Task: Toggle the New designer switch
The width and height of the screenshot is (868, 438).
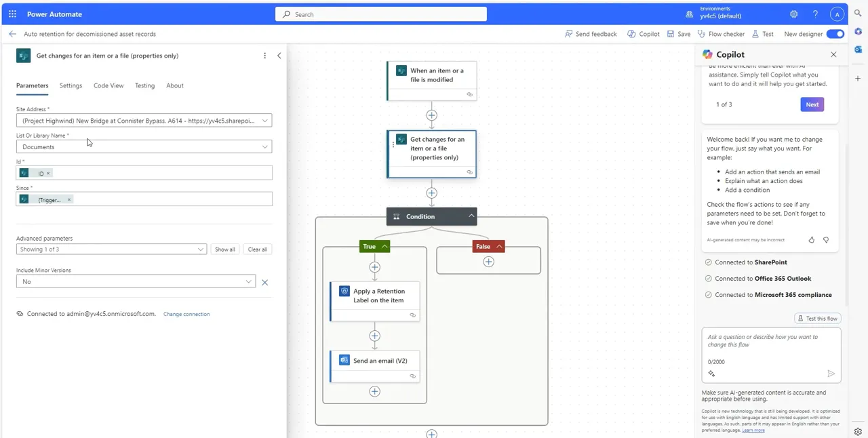Action: pos(835,34)
